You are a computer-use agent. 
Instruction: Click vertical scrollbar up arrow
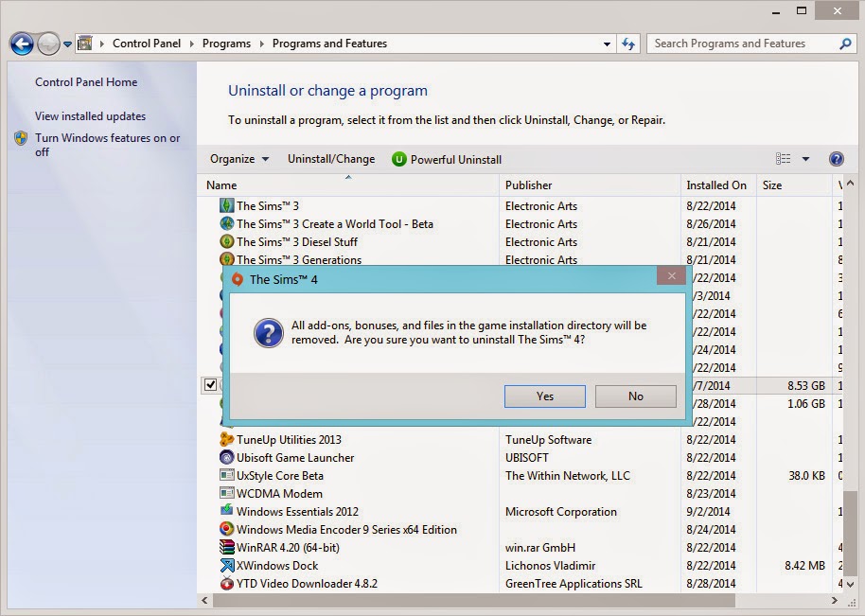pyautogui.click(x=850, y=184)
